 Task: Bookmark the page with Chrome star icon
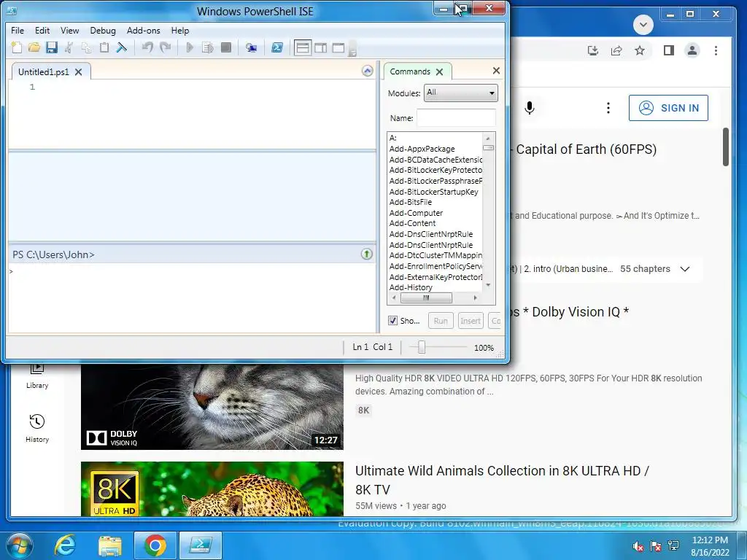639,50
